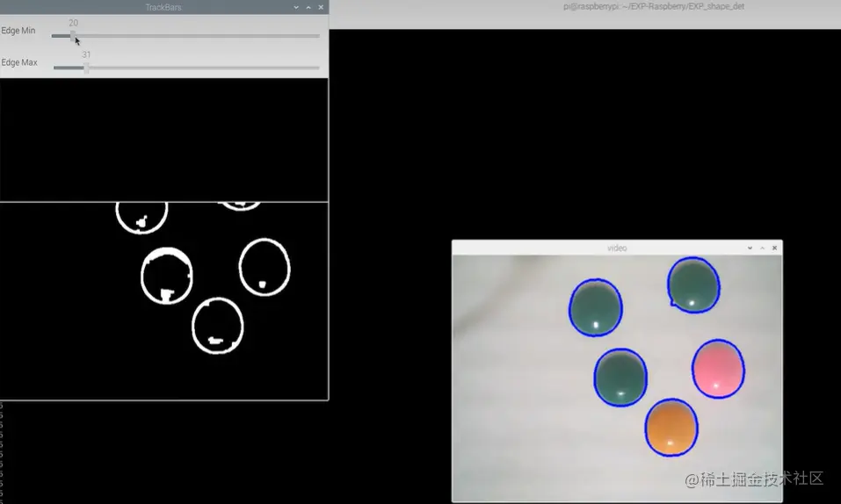
Task: Minimize the TrackBars window
Action: [x=296, y=8]
